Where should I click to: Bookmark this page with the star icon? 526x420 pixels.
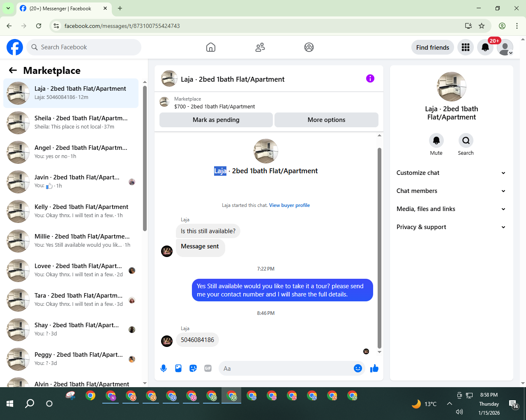tap(482, 26)
